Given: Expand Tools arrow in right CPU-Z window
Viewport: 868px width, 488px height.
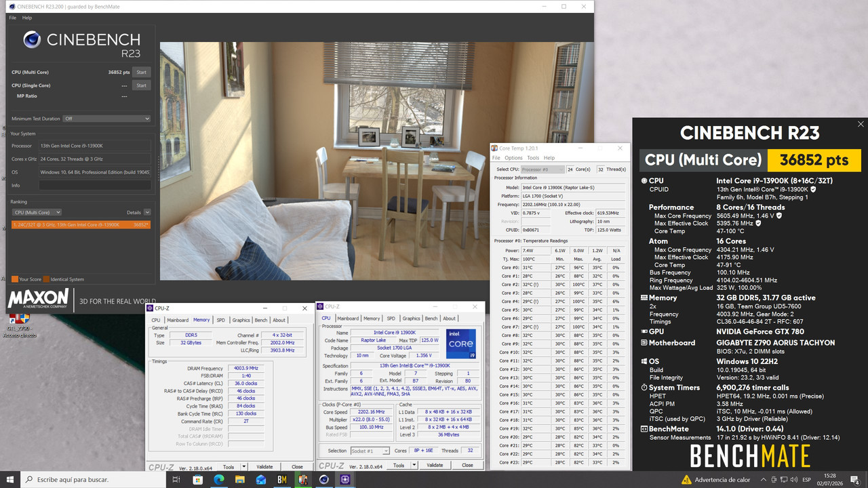Looking at the screenshot, I should (414, 465).
